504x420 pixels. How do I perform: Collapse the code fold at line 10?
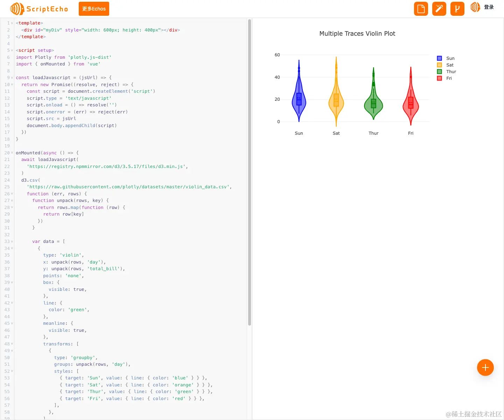pyautogui.click(x=12, y=85)
